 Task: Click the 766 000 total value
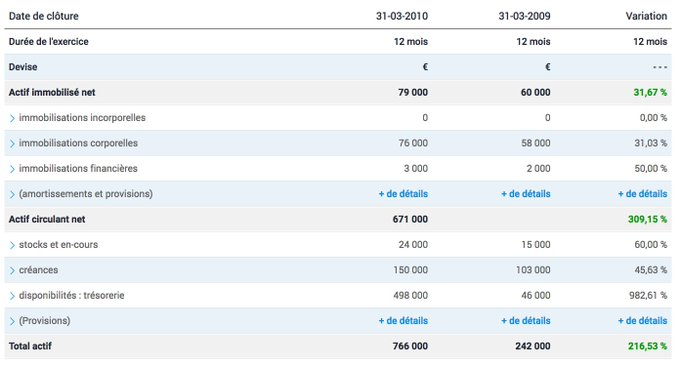tap(410, 346)
